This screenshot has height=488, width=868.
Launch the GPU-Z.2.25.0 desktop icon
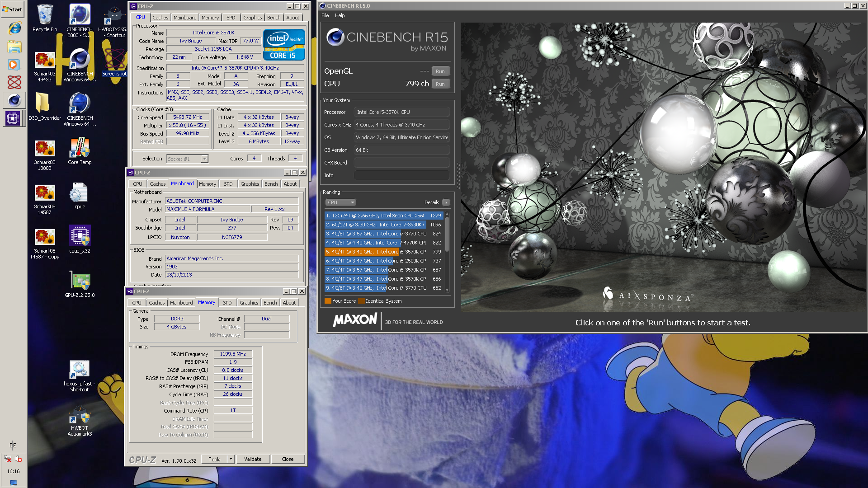tap(80, 285)
